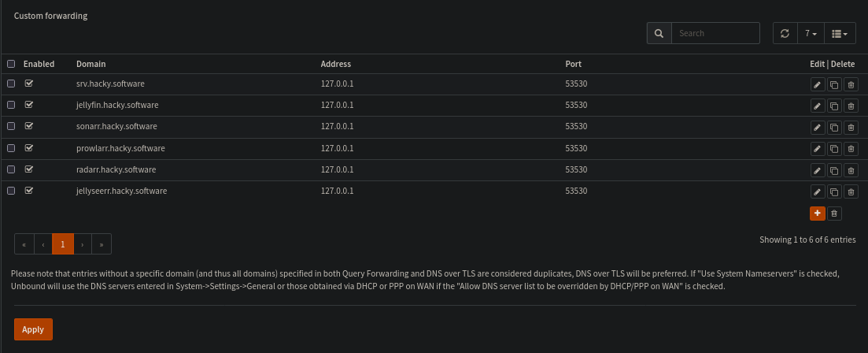Sort table by Port column header
This screenshot has height=353, width=868.
(573, 64)
